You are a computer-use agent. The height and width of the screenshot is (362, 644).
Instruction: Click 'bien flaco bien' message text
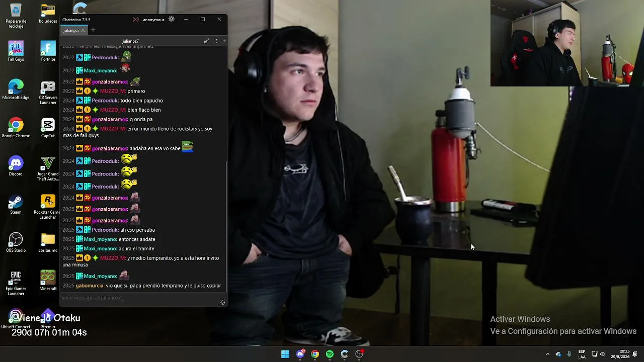[x=144, y=110]
